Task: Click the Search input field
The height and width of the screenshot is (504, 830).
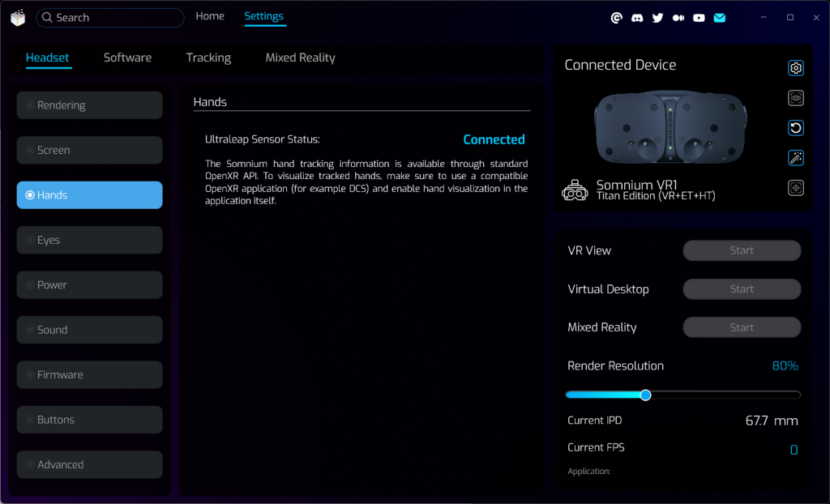Action: coord(113,18)
